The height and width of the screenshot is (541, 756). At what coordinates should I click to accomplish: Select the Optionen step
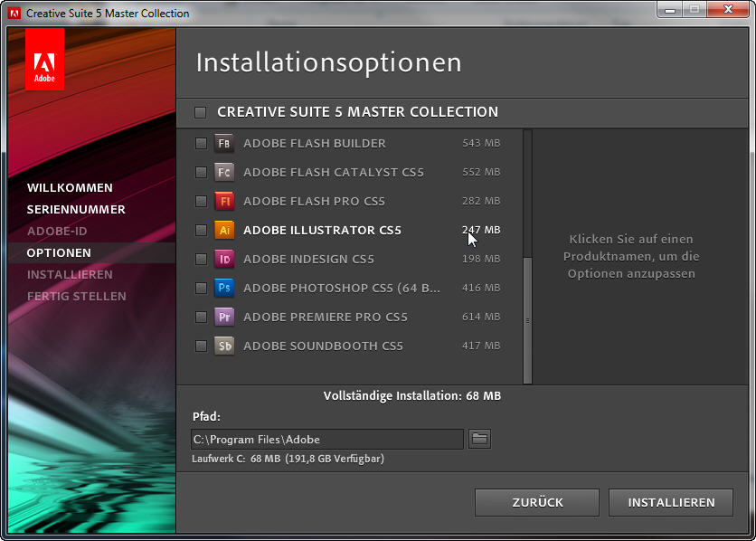(59, 252)
